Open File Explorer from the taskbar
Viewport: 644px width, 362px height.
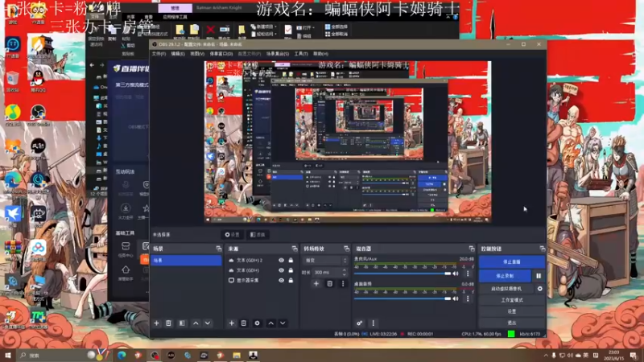click(x=237, y=356)
